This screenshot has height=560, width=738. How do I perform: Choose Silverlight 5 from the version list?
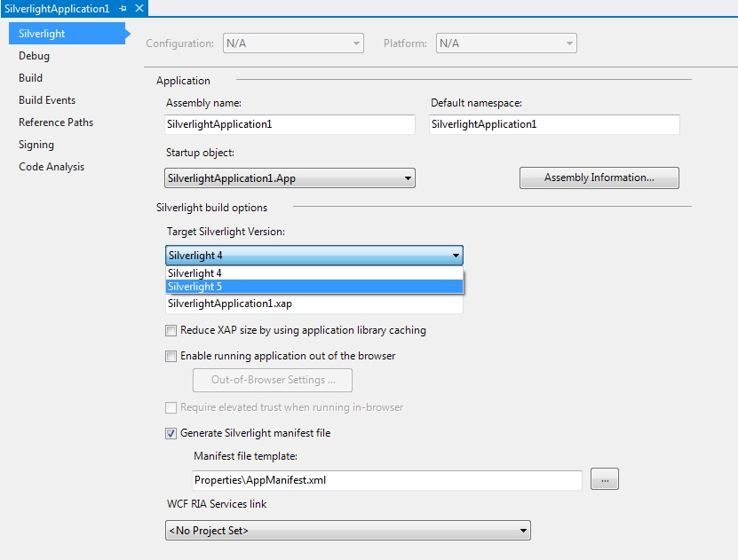pyautogui.click(x=314, y=287)
